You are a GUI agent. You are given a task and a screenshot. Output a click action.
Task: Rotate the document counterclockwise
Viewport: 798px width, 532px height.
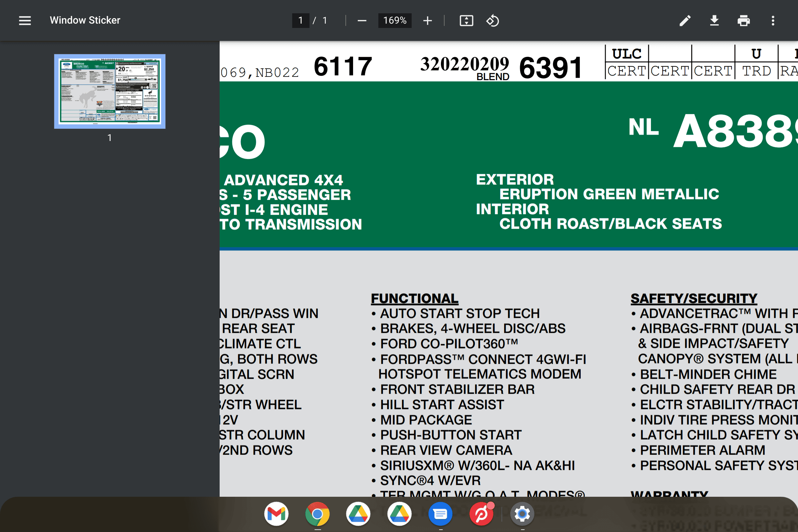(493, 21)
